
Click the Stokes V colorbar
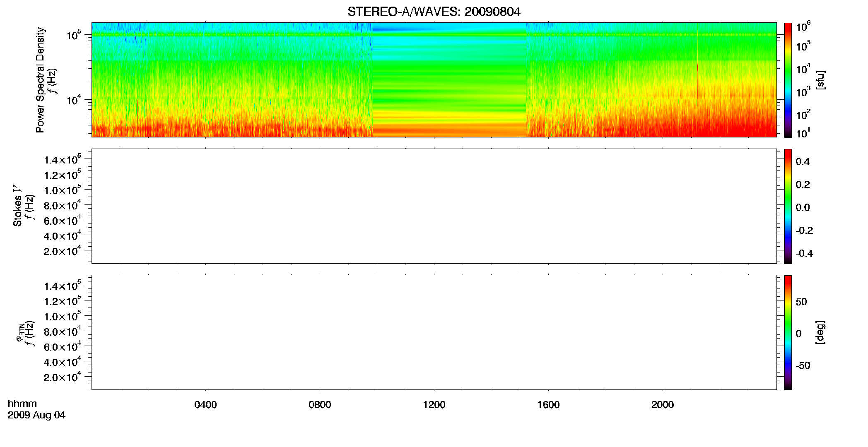tap(788, 206)
